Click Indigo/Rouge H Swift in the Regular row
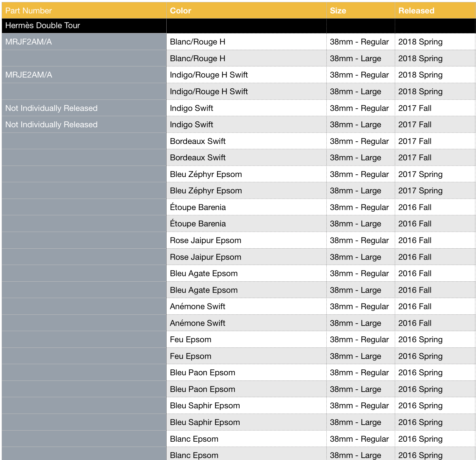 click(x=209, y=75)
